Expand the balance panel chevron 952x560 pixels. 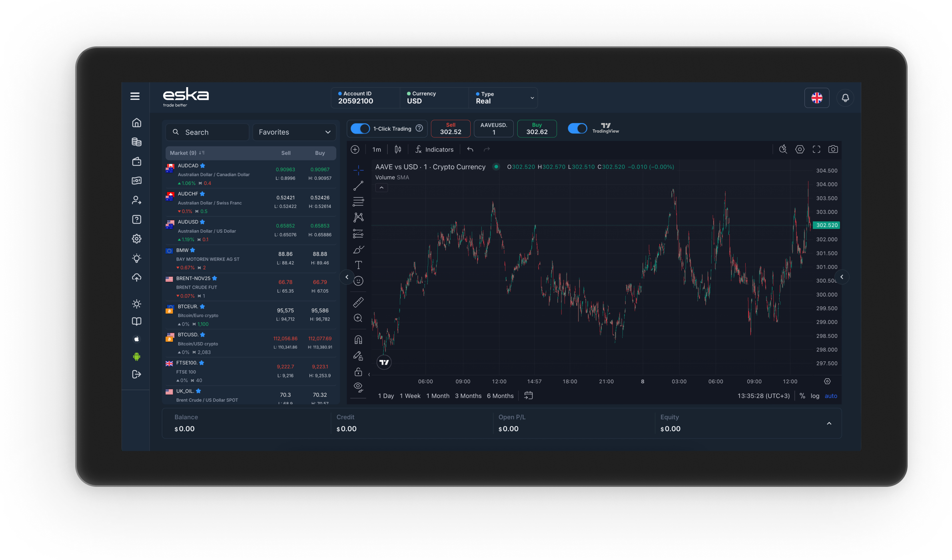[x=829, y=423]
